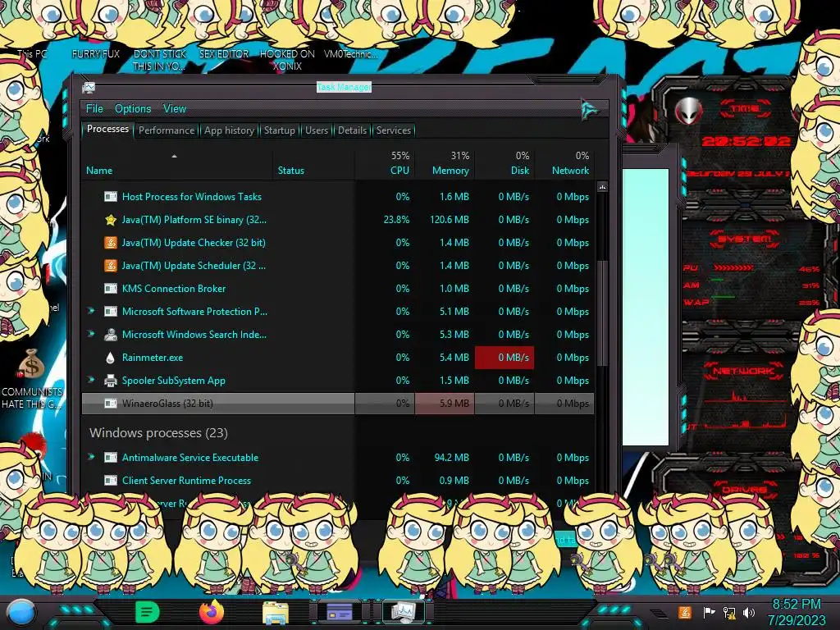Open Action Center flag tray icon
840x630 pixels.
[x=708, y=612]
